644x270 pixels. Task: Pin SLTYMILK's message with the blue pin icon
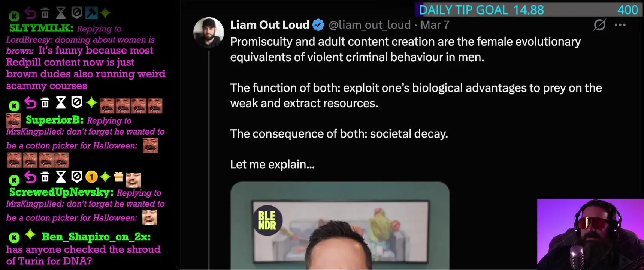(91, 13)
